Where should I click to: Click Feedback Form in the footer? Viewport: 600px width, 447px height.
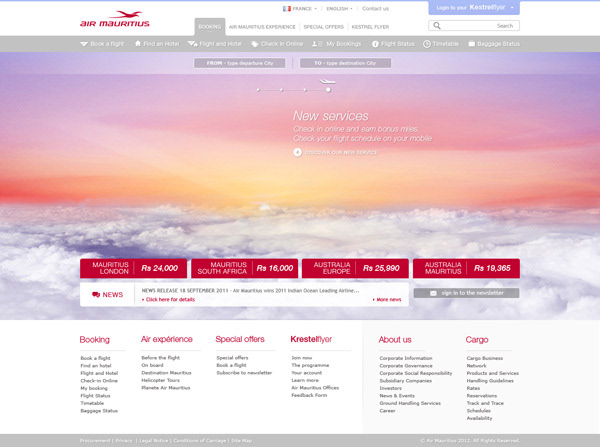(x=309, y=395)
